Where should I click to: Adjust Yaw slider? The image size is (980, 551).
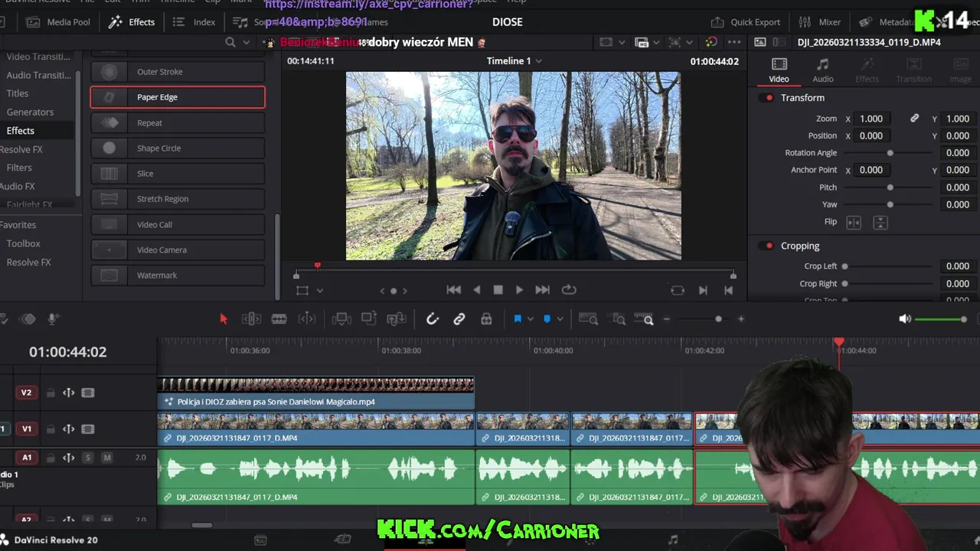[890, 204]
